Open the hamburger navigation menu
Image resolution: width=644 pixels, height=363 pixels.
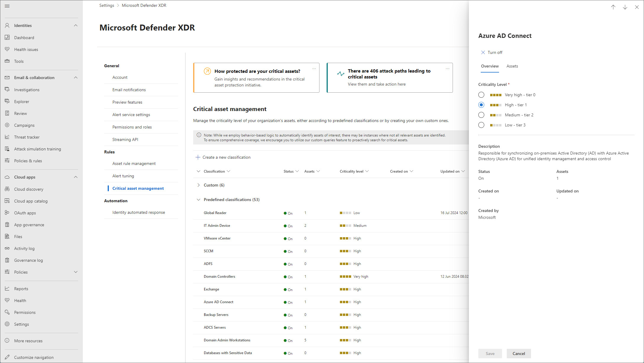[x=7, y=6]
